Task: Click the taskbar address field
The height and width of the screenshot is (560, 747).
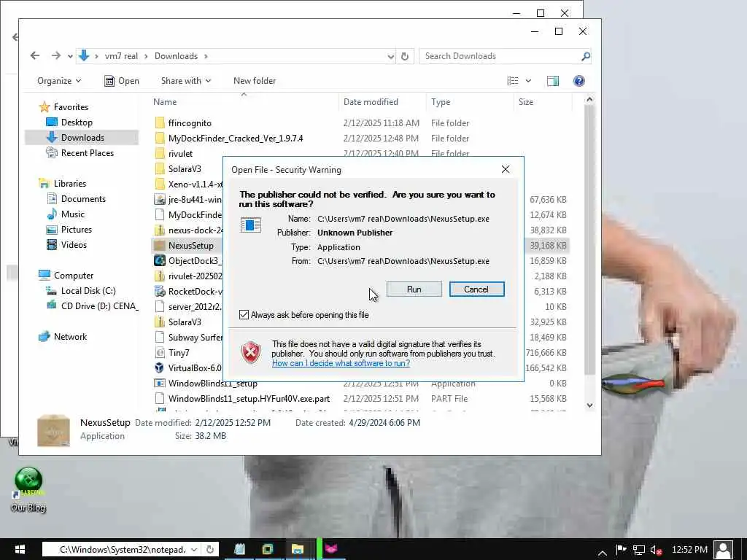Action: [x=122, y=550]
